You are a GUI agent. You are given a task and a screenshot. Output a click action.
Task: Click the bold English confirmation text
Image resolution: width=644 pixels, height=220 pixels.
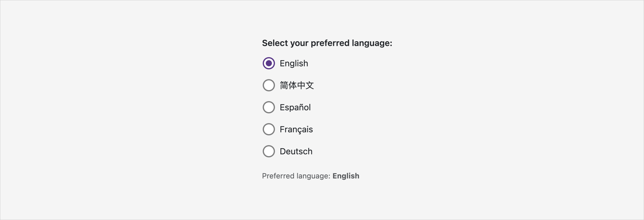(x=346, y=176)
